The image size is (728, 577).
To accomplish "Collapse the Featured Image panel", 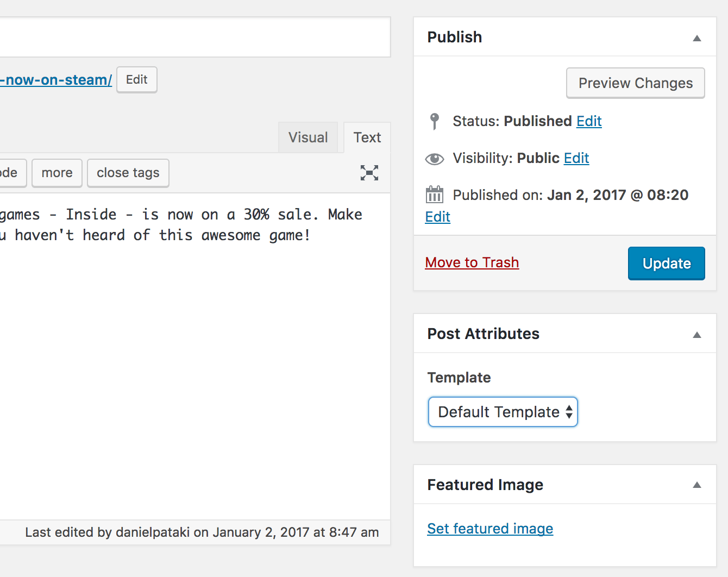I will click(696, 485).
